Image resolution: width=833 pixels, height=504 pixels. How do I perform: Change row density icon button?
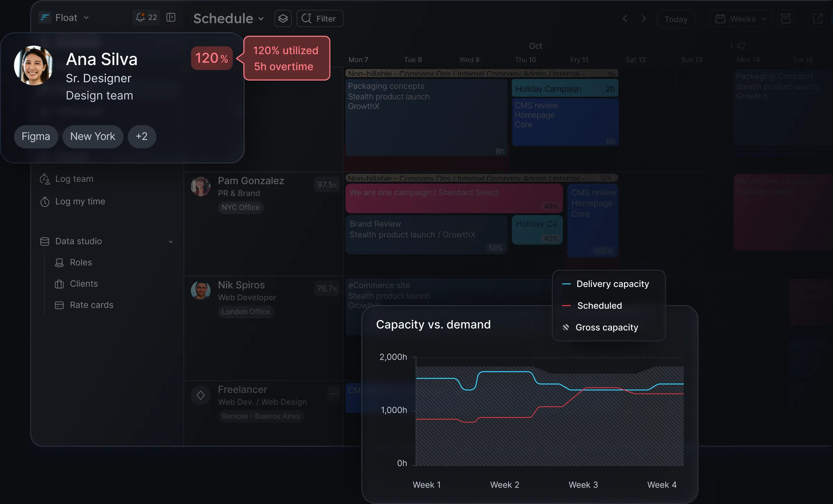tap(785, 19)
